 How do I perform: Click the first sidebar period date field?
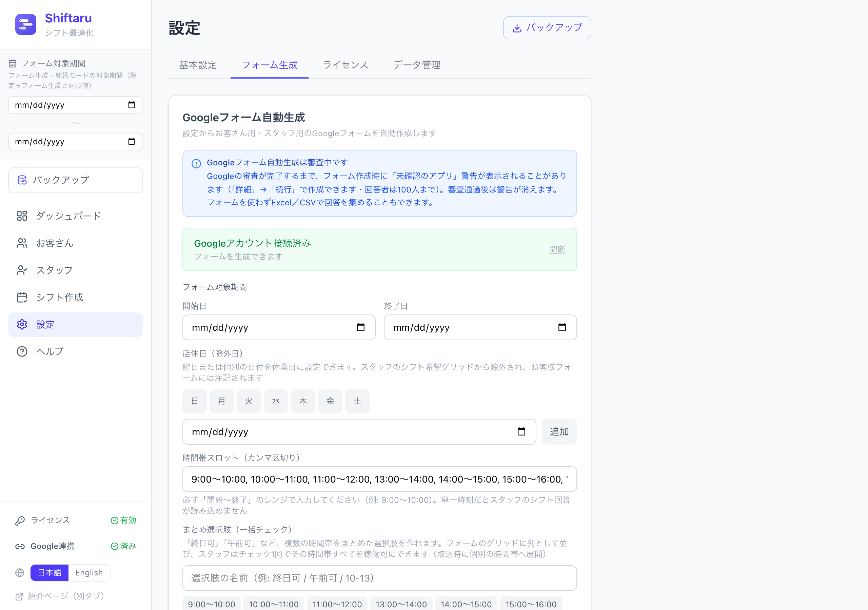coord(76,105)
